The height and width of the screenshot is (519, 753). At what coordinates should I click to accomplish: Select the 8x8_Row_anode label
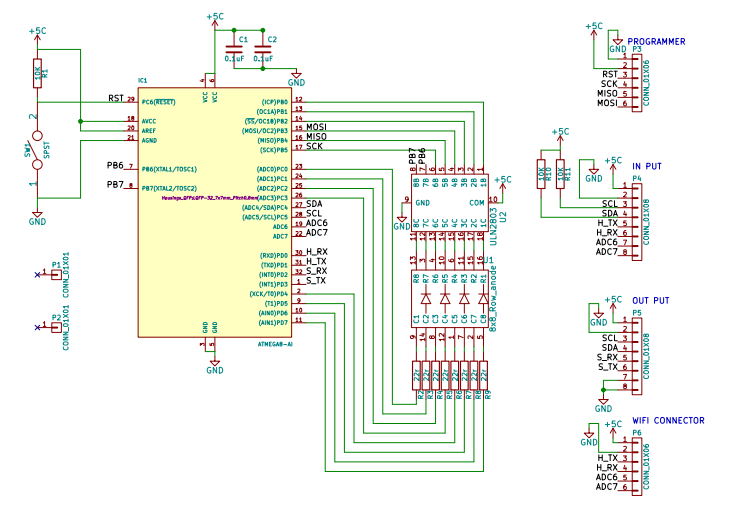(x=493, y=298)
